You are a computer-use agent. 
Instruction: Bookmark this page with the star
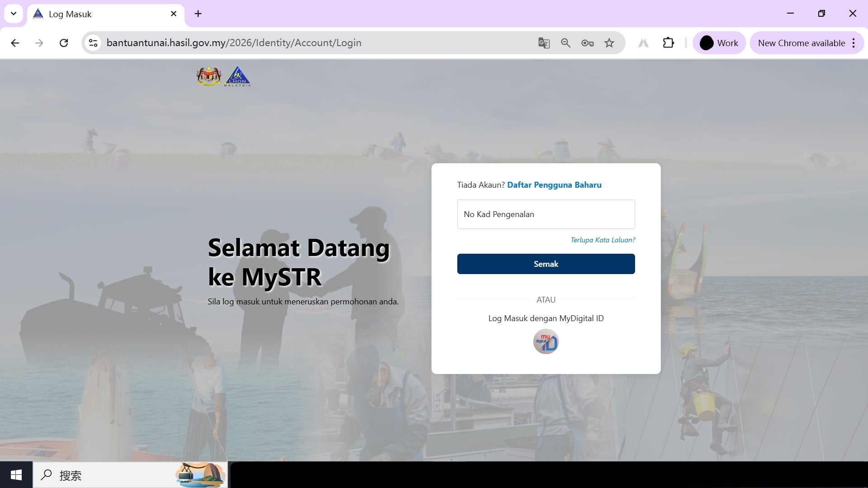point(609,43)
